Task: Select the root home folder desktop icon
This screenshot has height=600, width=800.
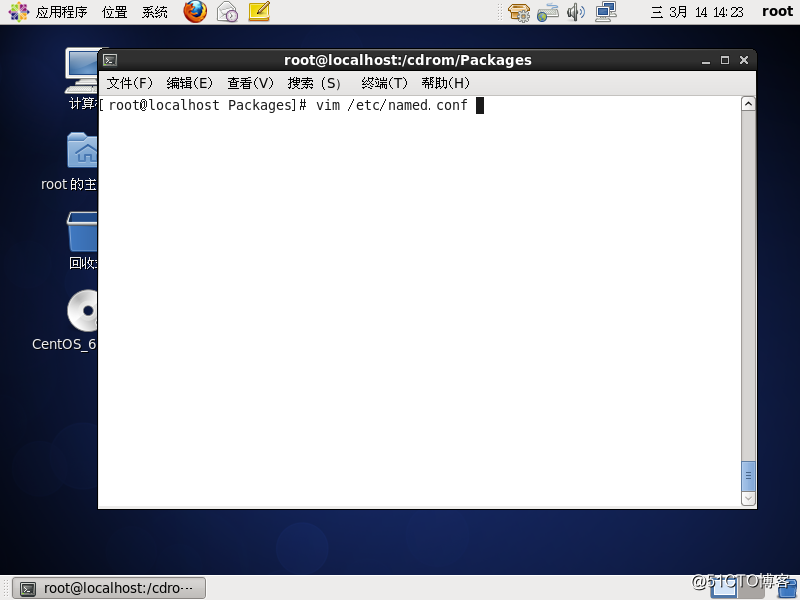Action: (x=70, y=161)
